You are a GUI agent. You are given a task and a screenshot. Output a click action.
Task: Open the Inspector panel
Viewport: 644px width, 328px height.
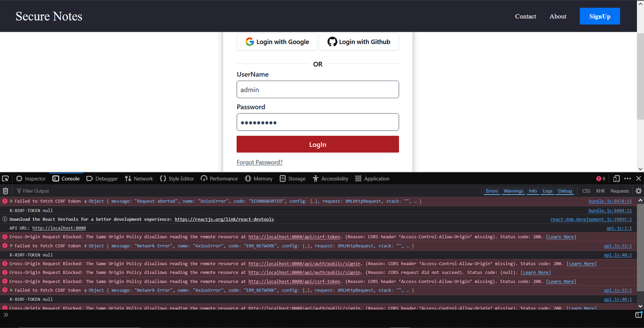pos(31,178)
